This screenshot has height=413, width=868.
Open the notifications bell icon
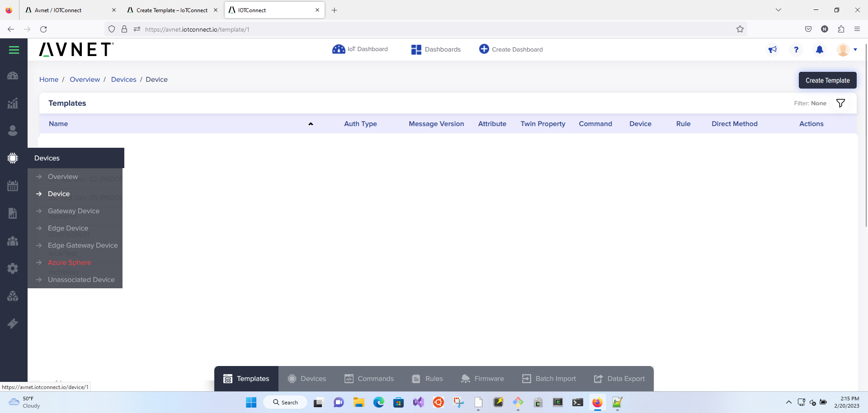pos(819,50)
